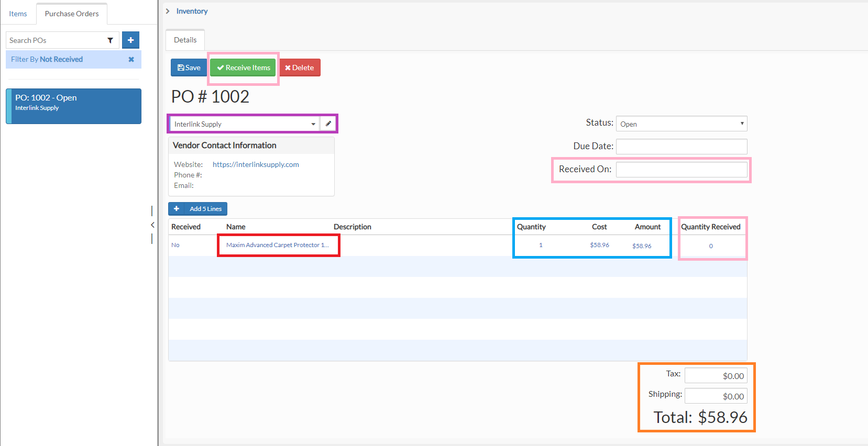Click Add 5 Lines button
This screenshot has height=446, width=868.
tap(198, 209)
